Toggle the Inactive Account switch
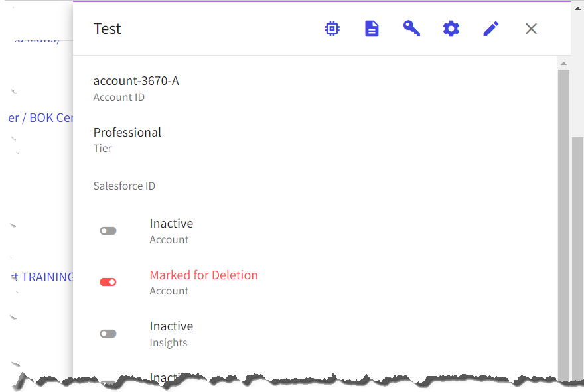Viewport: 584px width, 392px height. [108, 231]
